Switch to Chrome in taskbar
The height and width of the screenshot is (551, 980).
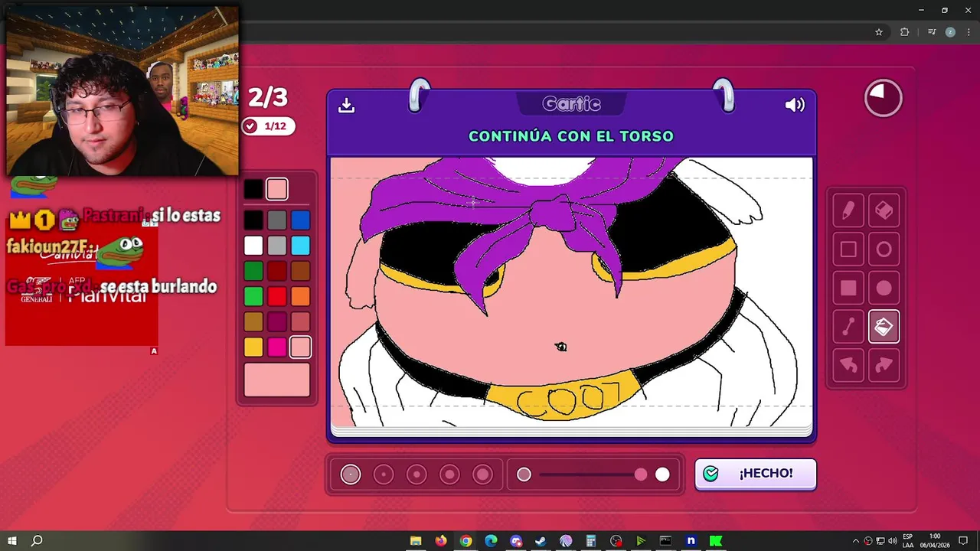pos(465,541)
